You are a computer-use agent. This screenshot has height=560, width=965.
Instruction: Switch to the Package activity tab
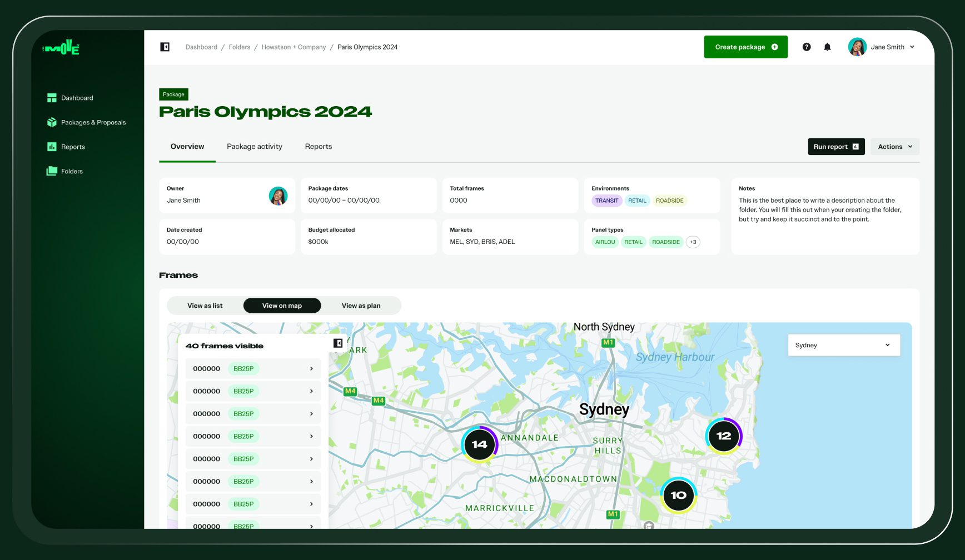coord(254,147)
